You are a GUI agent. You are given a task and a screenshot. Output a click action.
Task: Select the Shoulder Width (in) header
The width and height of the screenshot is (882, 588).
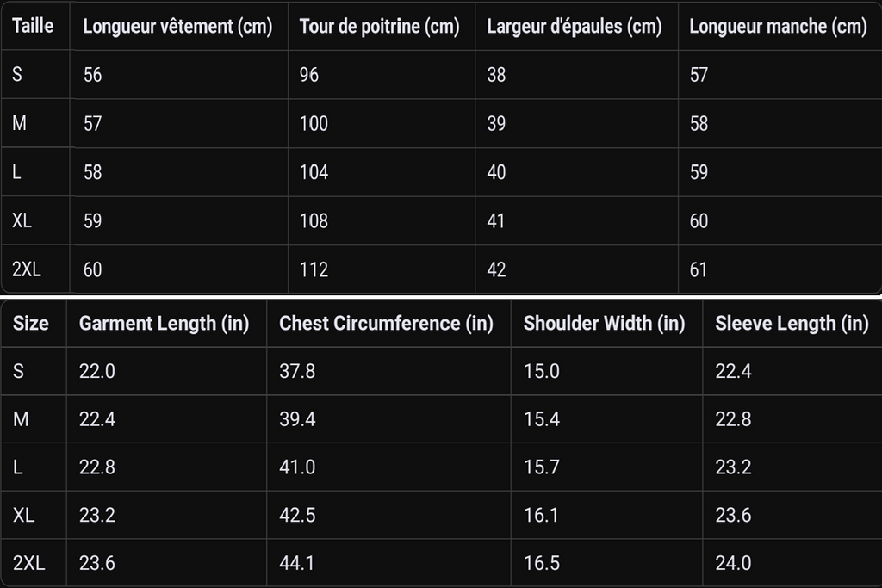point(604,323)
